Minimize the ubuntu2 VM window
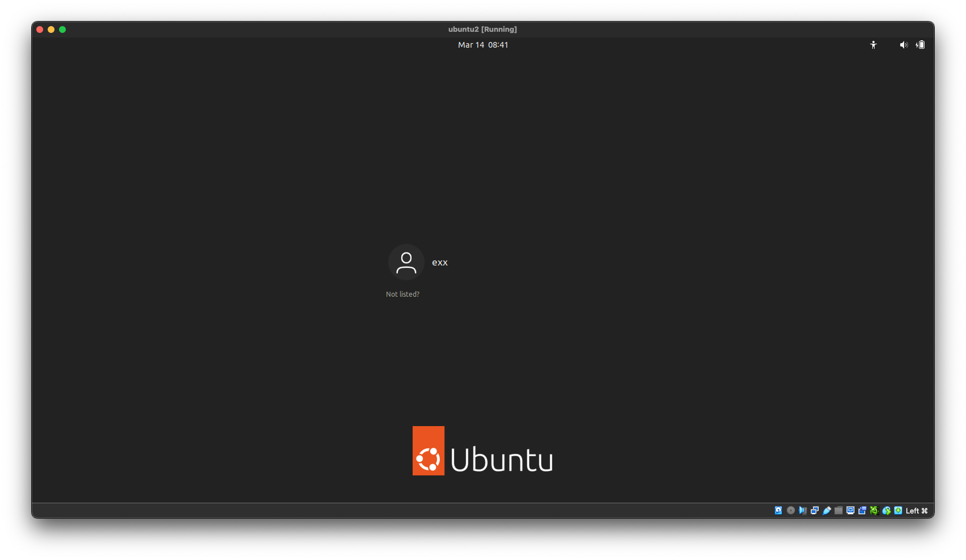 (51, 30)
